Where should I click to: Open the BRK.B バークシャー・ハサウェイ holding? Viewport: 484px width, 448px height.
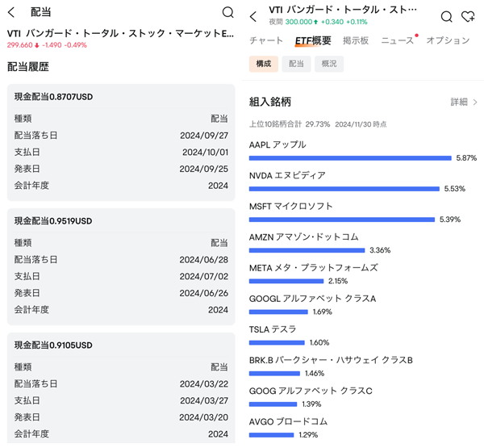pyautogui.click(x=331, y=360)
